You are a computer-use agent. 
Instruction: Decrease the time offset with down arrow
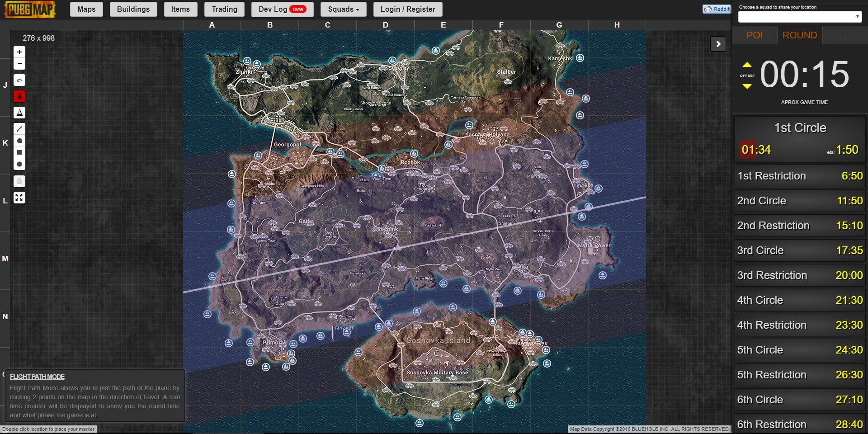pyautogui.click(x=747, y=86)
